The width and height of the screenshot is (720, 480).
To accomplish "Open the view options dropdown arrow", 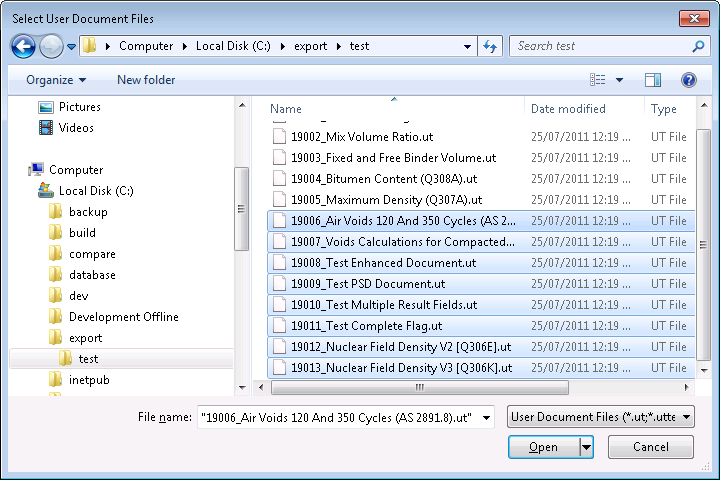I will click(x=619, y=80).
